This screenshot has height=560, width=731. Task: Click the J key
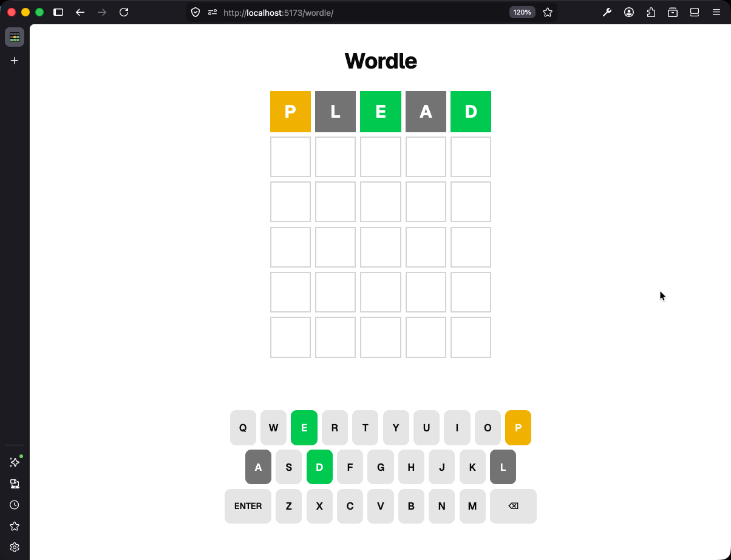point(441,467)
